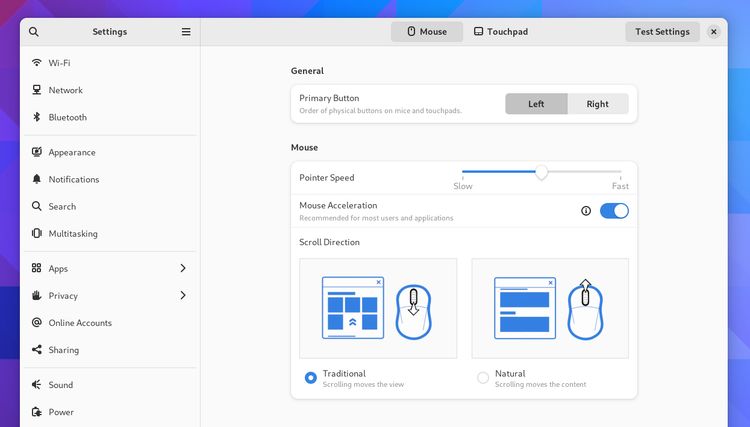Click the Pointer Speed slider handle
Image resolution: width=750 pixels, height=427 pixels.
[542, 173]
